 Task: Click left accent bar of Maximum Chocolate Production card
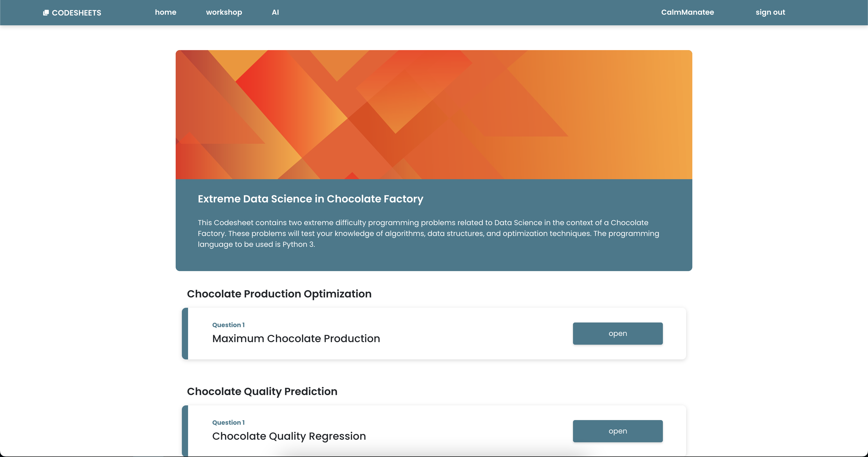[x=185, y=333]
